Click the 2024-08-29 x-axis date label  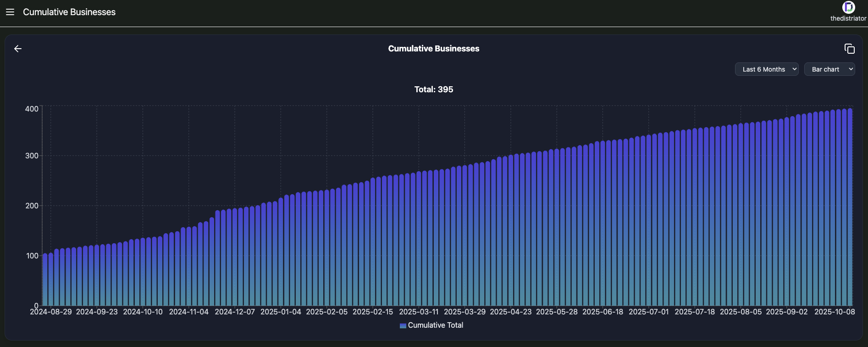(x=51, y=312)
